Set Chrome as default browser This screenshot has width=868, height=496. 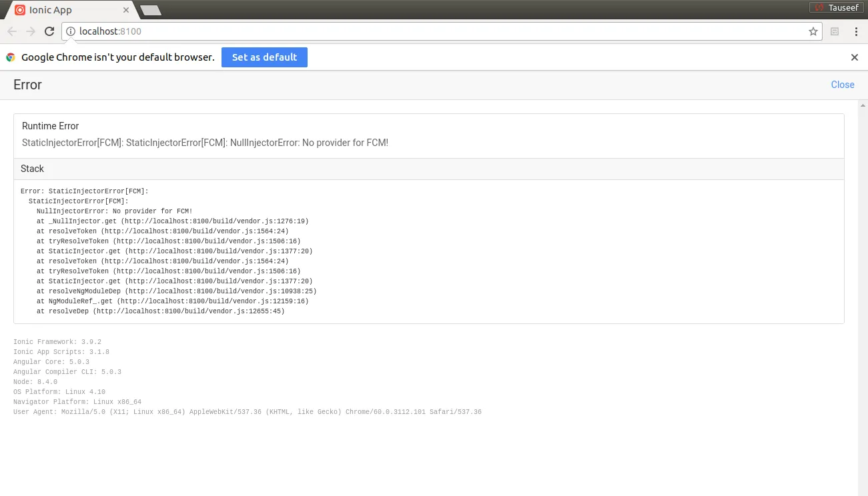pyautogui.click(x=264, y=57)
